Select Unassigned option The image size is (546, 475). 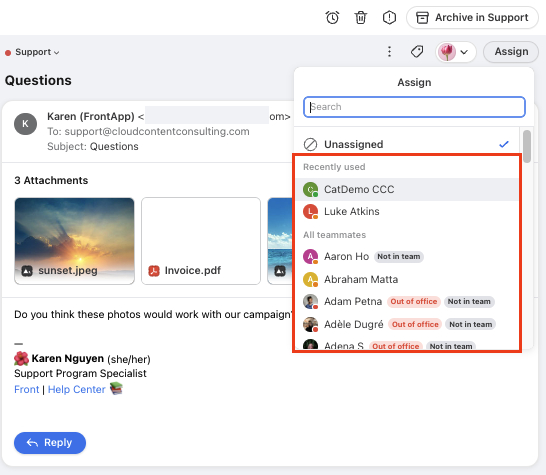[406, 144]
